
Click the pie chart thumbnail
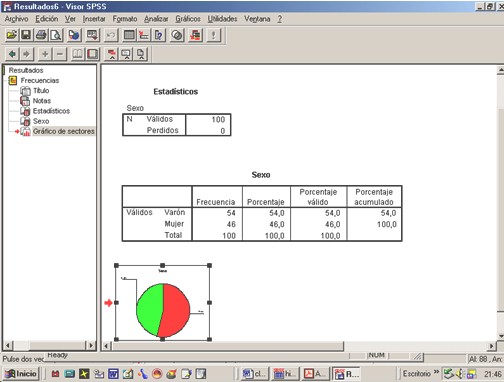pos(163,303)
